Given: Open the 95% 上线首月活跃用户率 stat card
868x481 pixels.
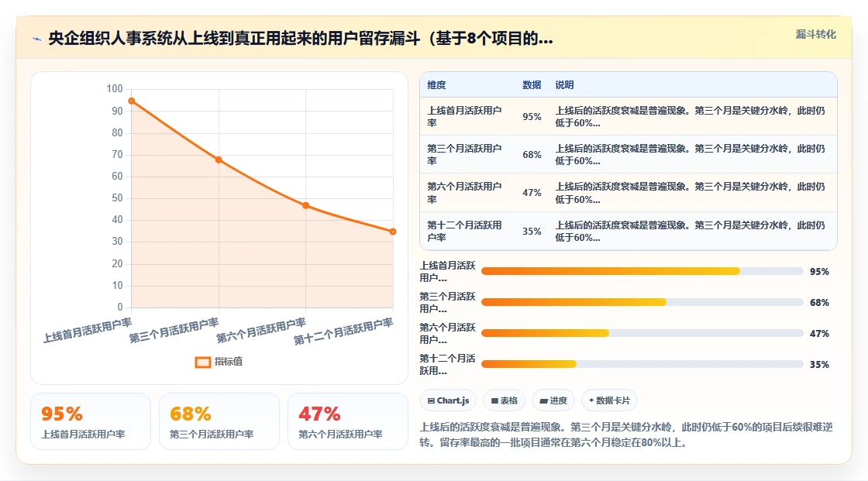Looking at the screenshot, I should click(x=91, y=421).
